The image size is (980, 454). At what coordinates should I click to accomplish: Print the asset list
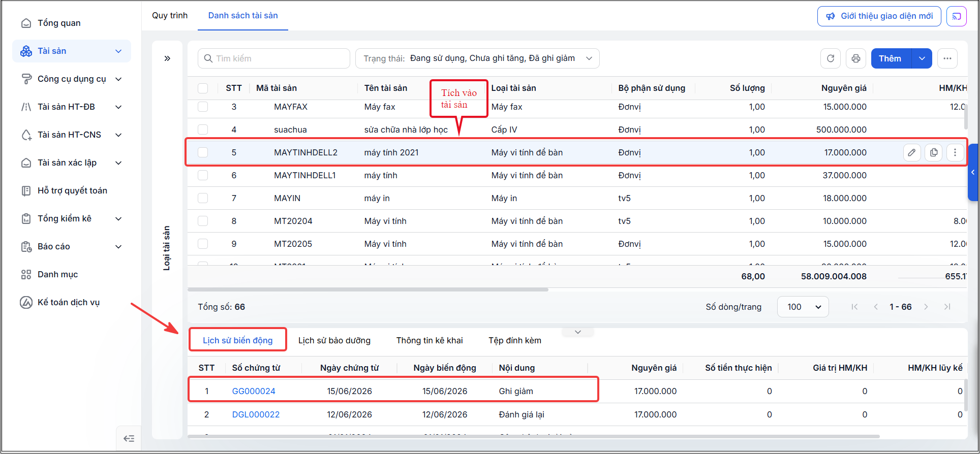point(856,58)
